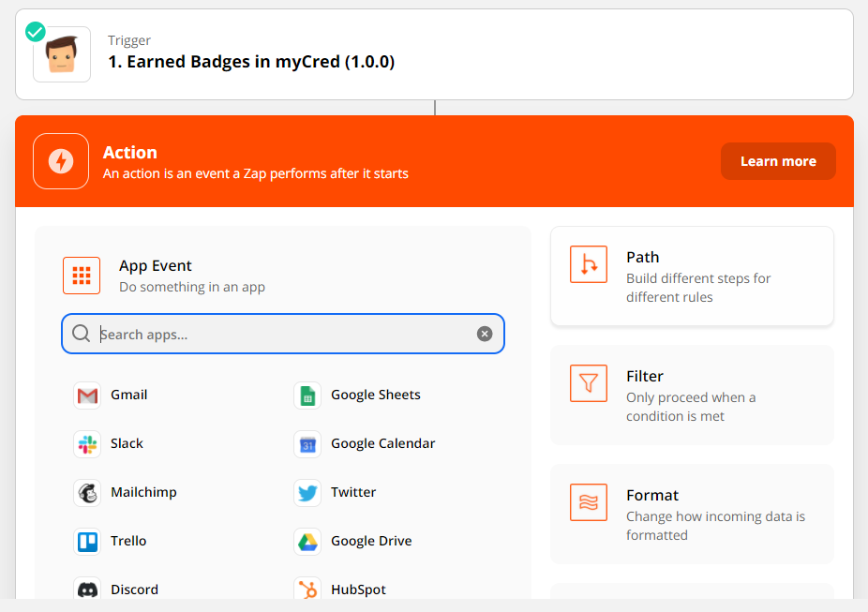Click the App Event grid icon
This screenshot has width=868, height=612.
tap(82, 276)
